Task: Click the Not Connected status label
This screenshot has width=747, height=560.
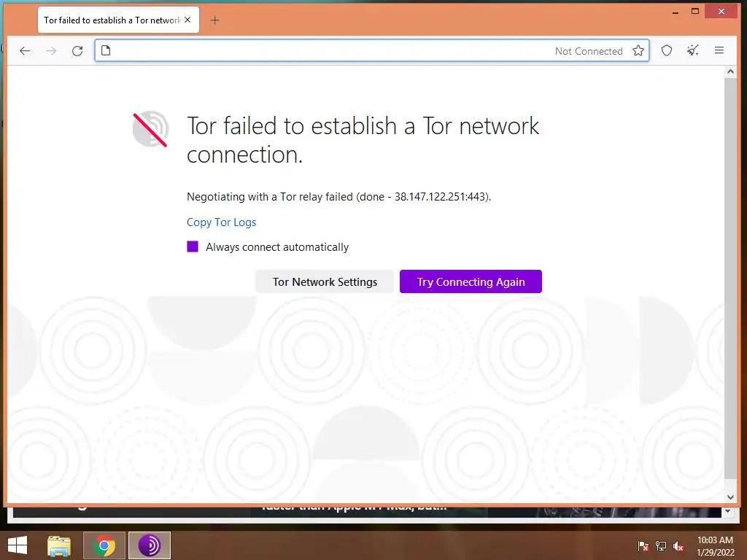Action: pyautogui.click(x=589, y=51)
